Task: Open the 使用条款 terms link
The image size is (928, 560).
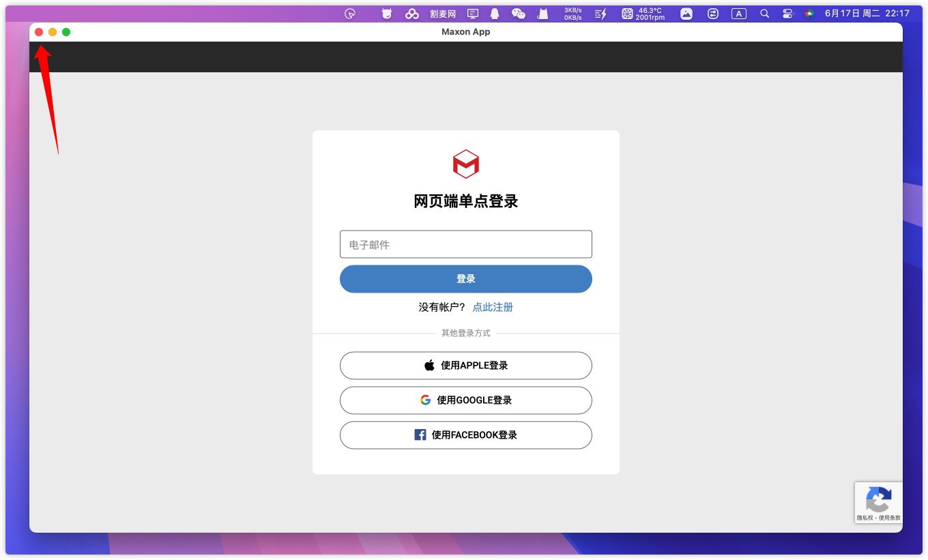Action: [x=890, y=518]
